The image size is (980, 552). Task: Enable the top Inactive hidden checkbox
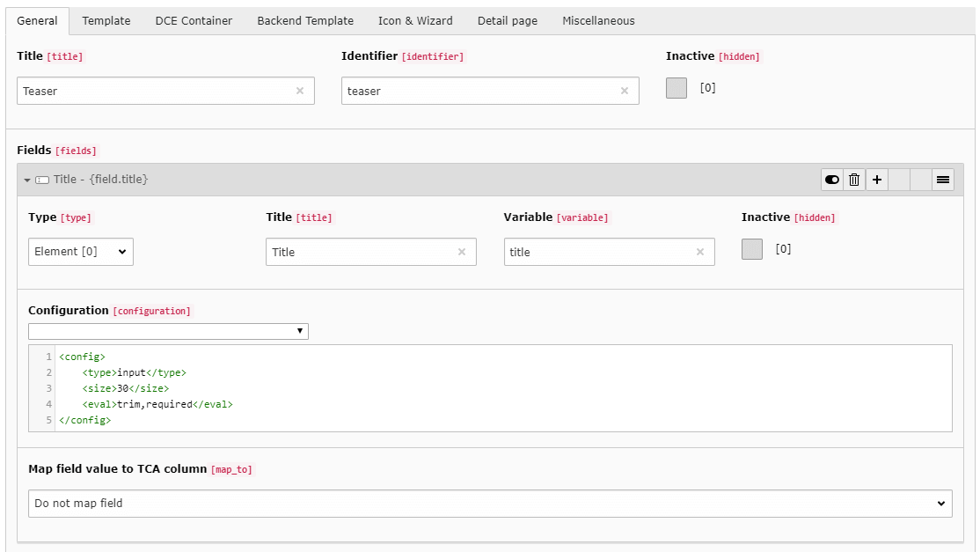pos(676,87)
